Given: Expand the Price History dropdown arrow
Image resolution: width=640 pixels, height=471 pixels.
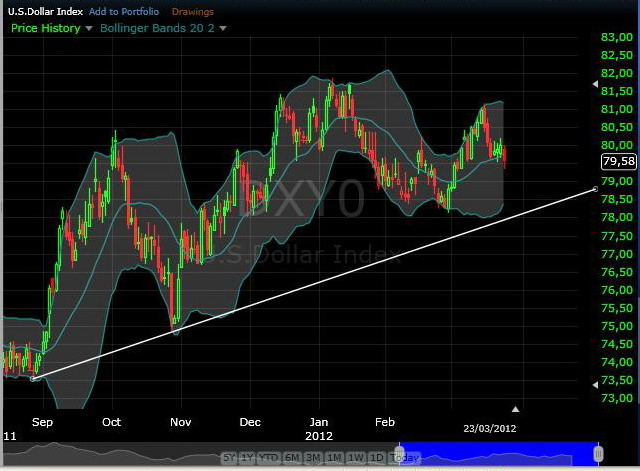Looking at the screenshot, I should point(89,29).
